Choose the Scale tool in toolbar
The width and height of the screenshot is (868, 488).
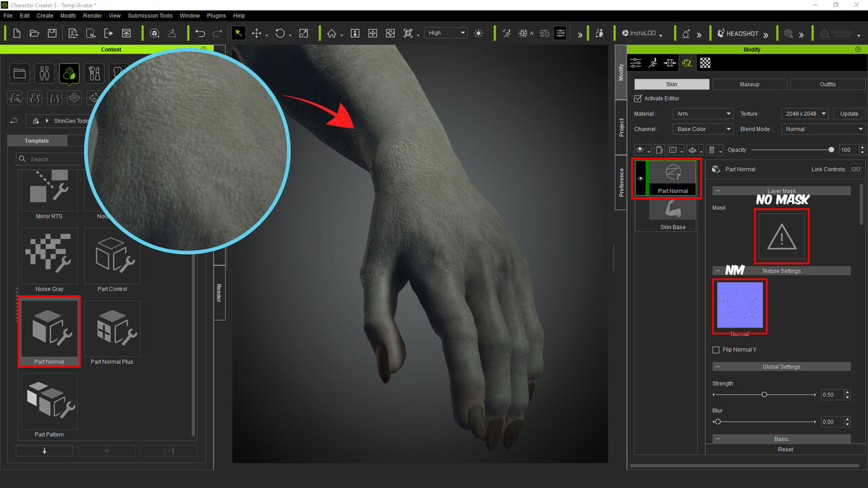click(303, 33)
